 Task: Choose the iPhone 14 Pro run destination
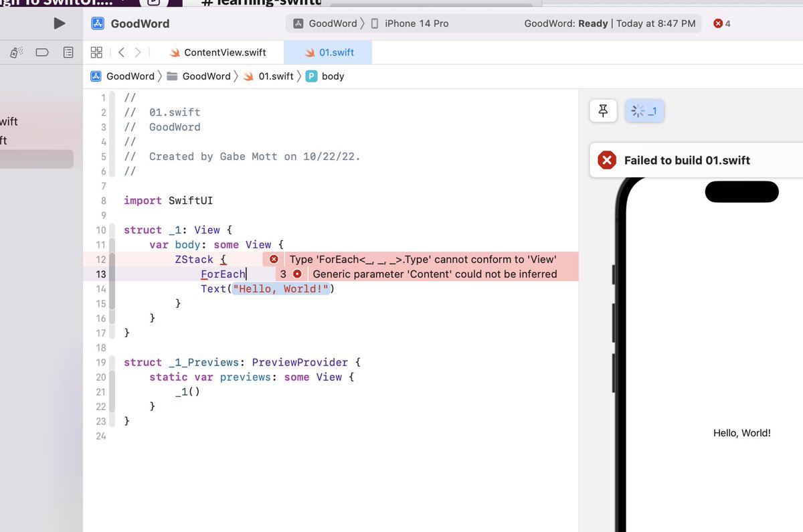pyautogui.click(x=410, y=23)
